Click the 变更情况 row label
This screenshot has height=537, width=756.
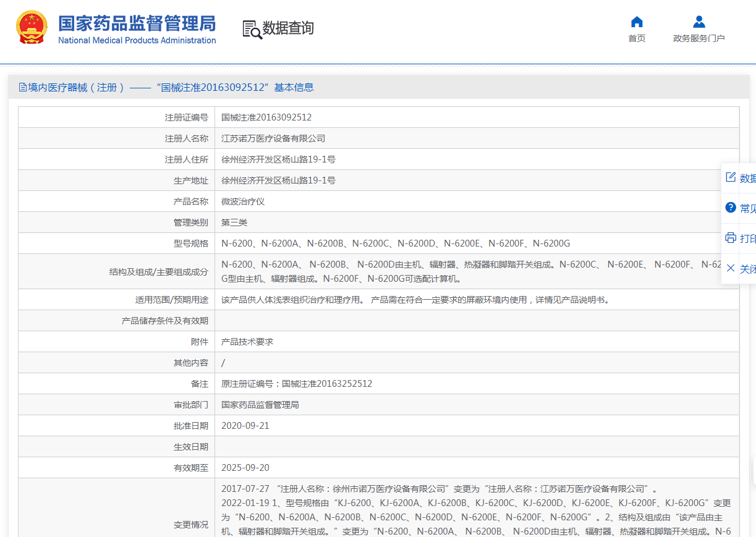tap(191, 525)
